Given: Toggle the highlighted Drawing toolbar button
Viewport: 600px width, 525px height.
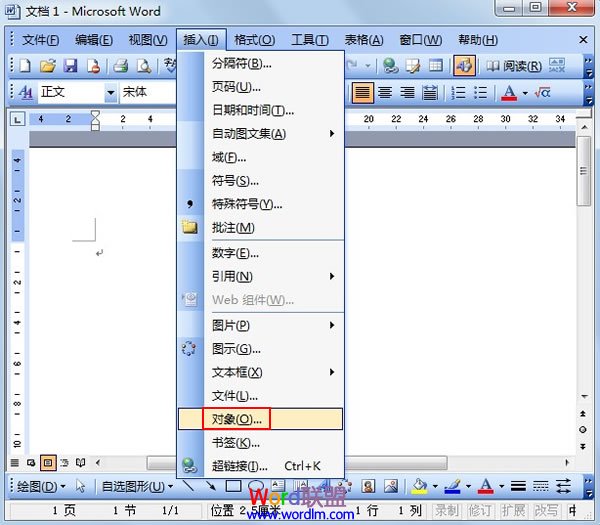Looking at the screenshot, I should 465,65.
